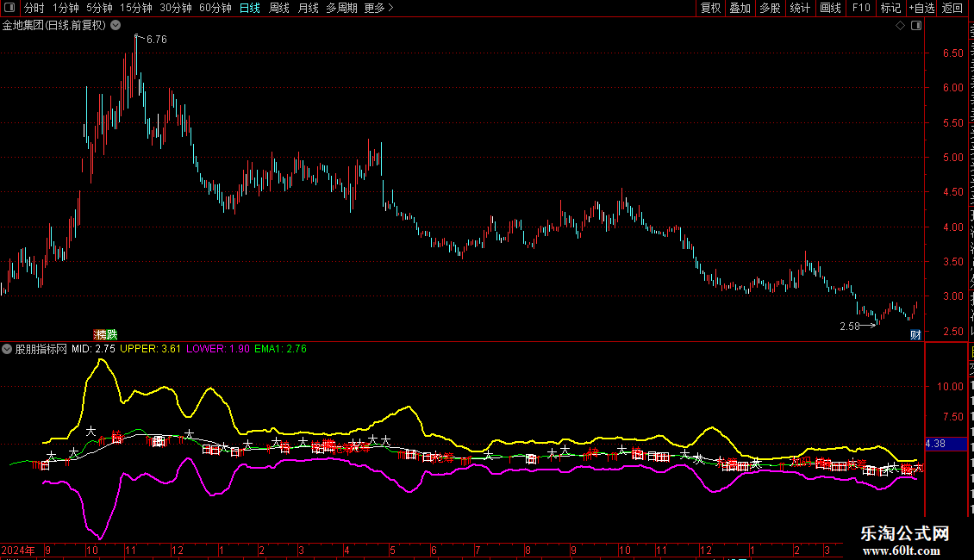This screenshot has width=974, height=560.
Task: Click the 6.76 high price label
Action: tap(157, 40)
